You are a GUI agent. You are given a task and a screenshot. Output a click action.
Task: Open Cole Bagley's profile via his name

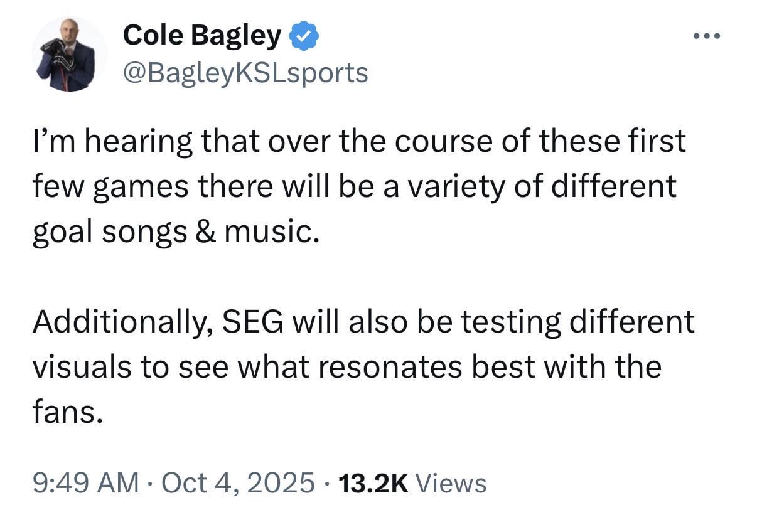point(202,35)
